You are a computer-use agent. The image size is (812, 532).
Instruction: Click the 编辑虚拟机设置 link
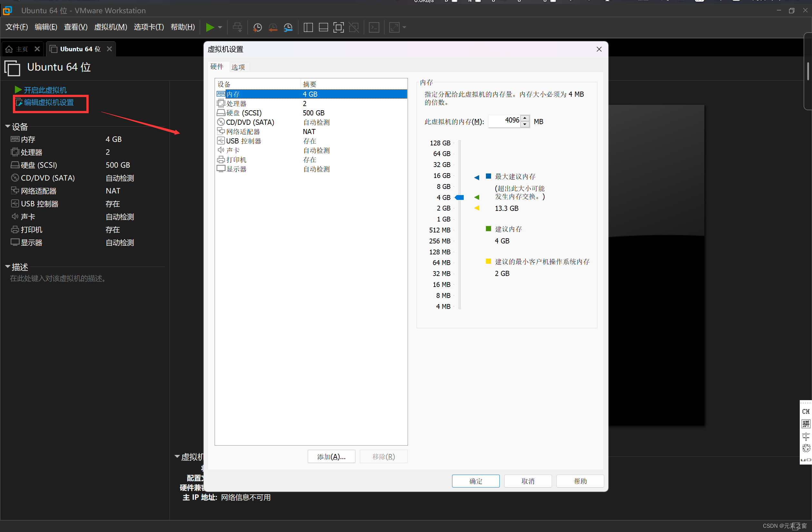click(48, 103)
